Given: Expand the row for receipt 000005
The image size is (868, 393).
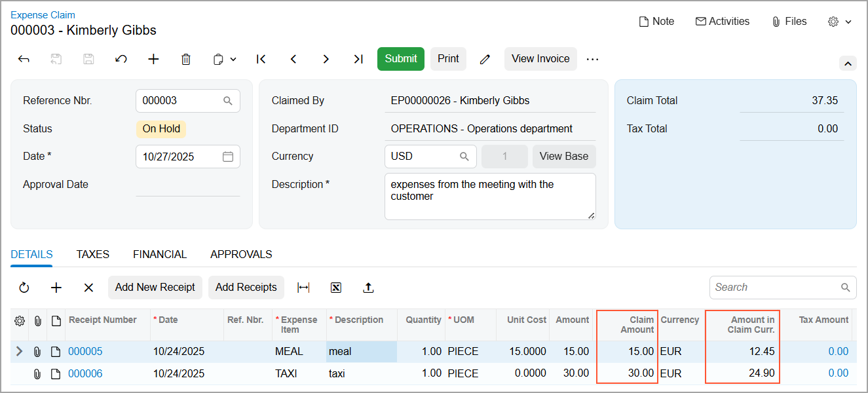Looking at the screenshot, I should coord(19,352).
